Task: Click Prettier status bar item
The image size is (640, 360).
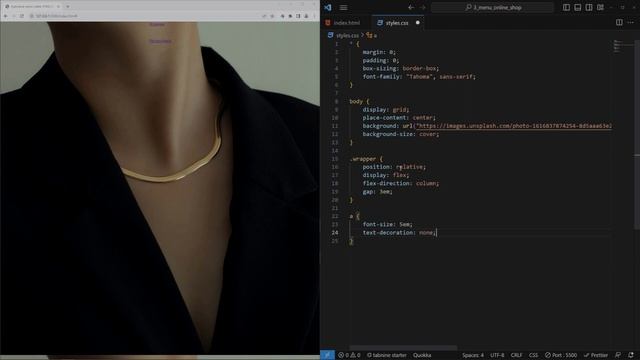Action: point(596,355)
